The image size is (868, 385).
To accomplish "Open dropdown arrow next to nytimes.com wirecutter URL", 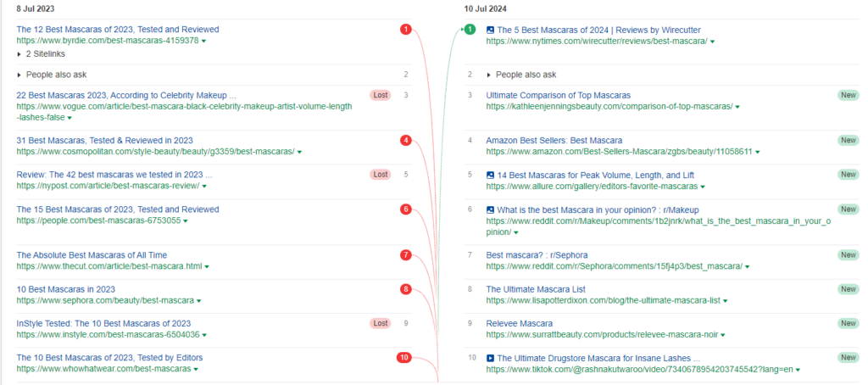I will pos(712,42).
